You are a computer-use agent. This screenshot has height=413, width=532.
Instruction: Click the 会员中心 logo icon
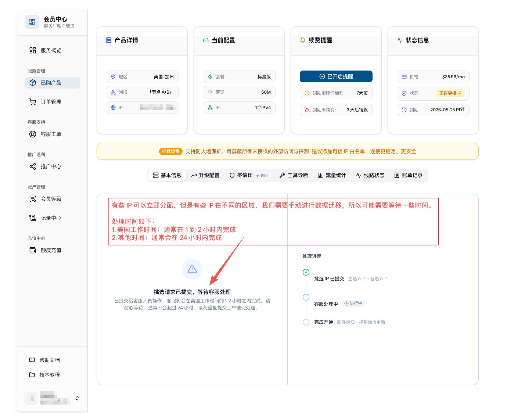click(32, 22)
